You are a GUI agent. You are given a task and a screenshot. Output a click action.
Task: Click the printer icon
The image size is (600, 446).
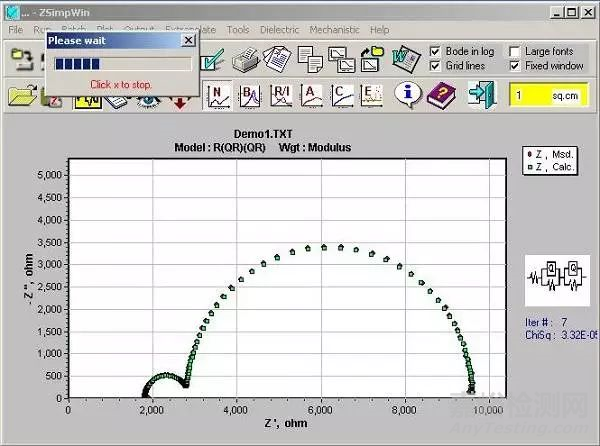(245, 61)
